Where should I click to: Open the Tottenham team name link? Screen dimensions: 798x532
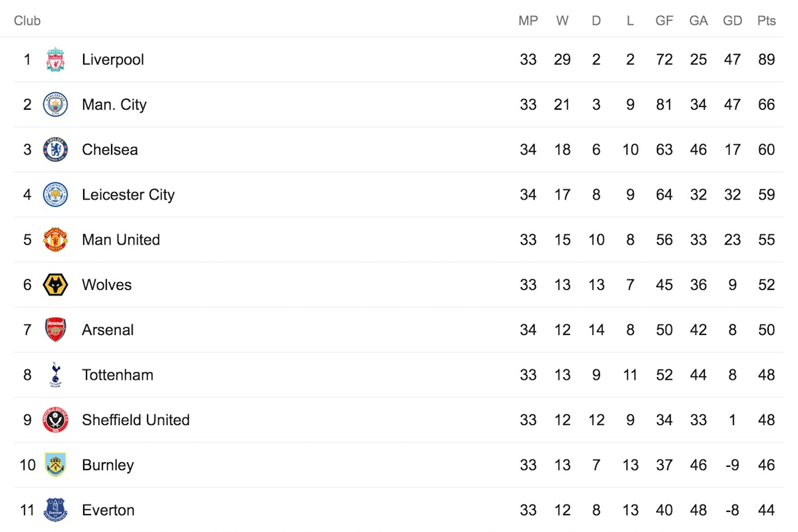pyautogui.click(x=118, y=375)
